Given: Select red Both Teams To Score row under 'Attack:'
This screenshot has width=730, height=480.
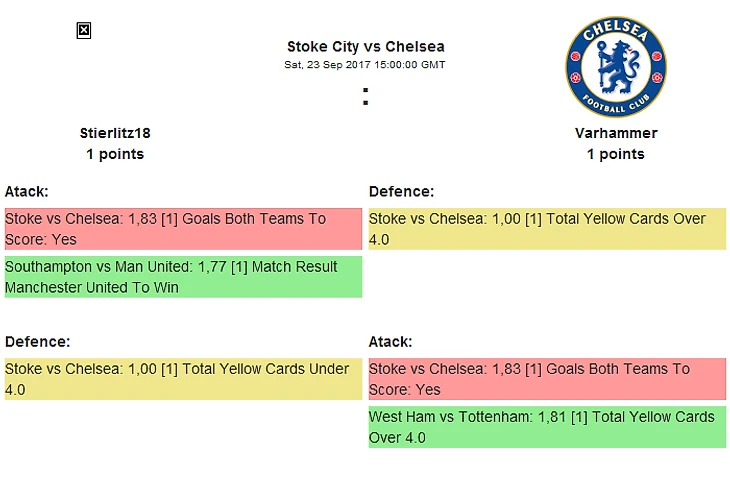Looking at the screenshot, I should [547, 379].
